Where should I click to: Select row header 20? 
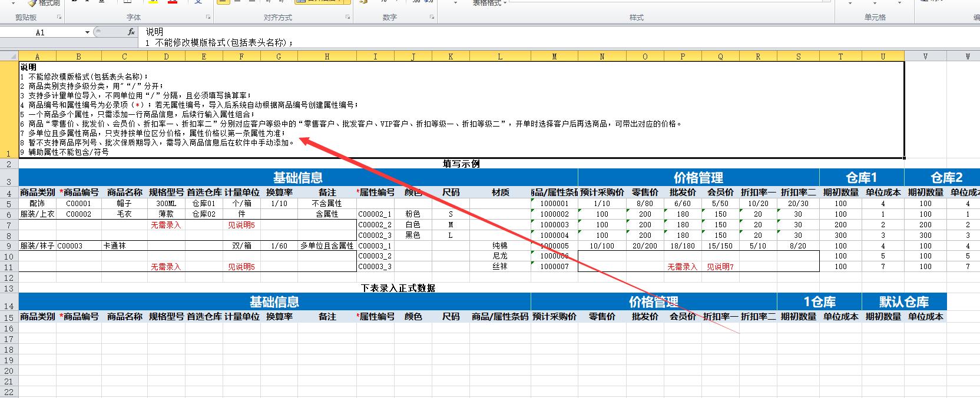click(9, 371)
